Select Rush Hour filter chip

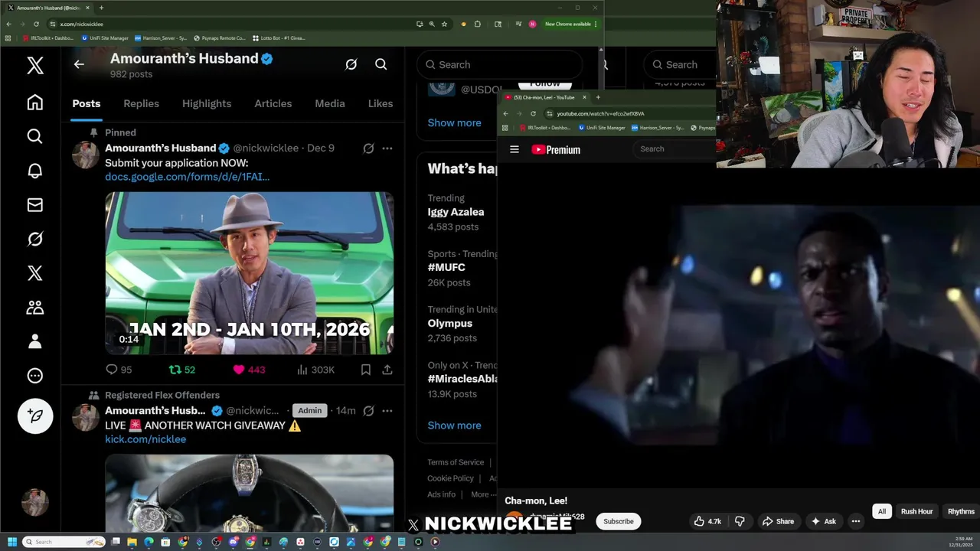[916, 512]
